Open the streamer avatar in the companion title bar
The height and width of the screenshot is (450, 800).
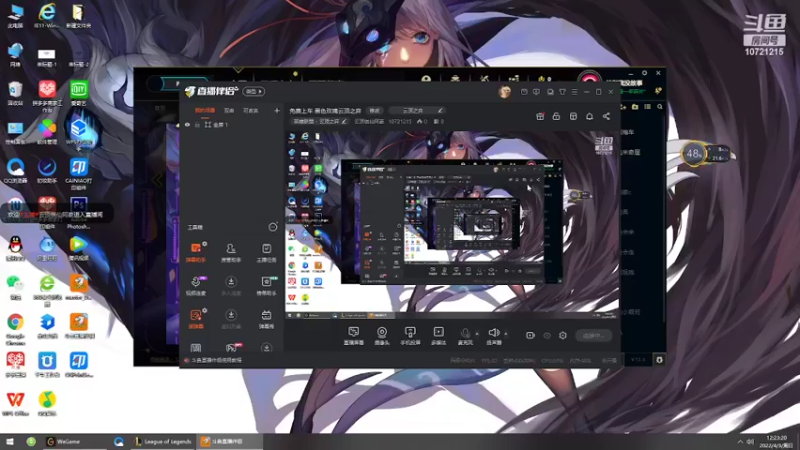505,92
